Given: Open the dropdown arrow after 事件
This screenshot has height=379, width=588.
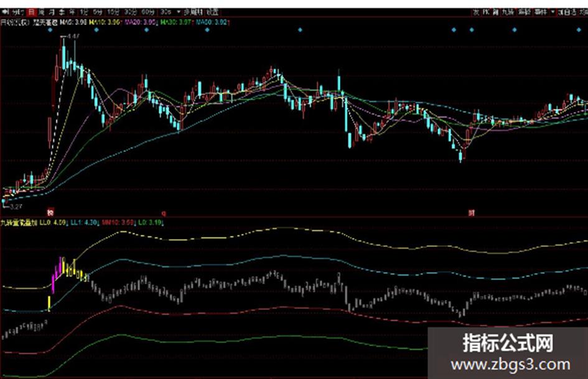Looking at the screenshot, I should tap(553, 12).
